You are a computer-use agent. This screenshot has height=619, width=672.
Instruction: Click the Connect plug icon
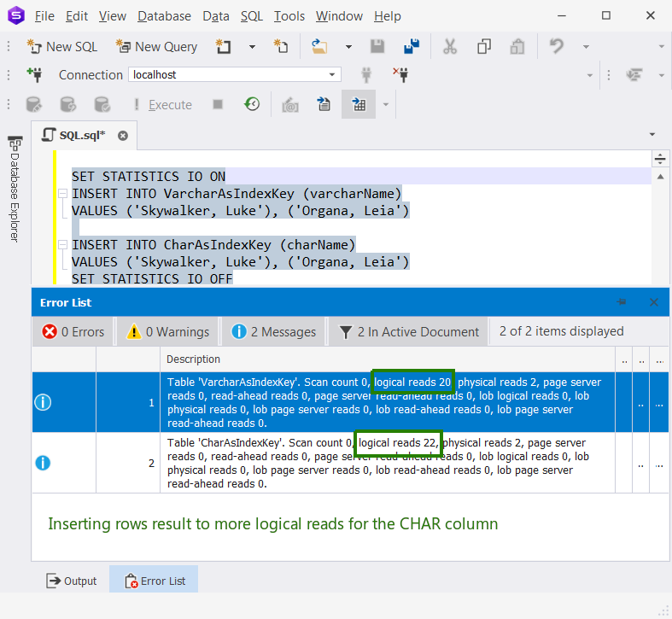[366, 74]
